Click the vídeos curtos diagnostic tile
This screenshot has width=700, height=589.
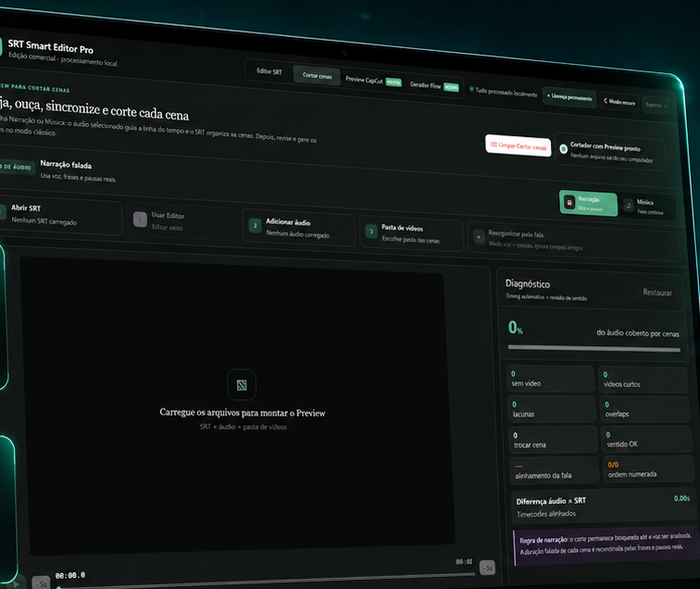click(x=643, y=380)
